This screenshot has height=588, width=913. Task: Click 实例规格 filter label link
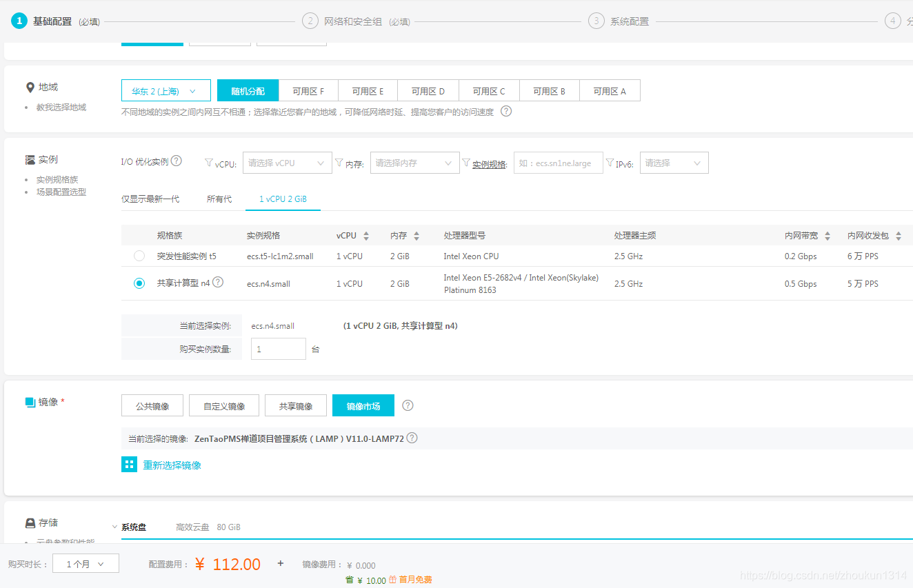489,164
